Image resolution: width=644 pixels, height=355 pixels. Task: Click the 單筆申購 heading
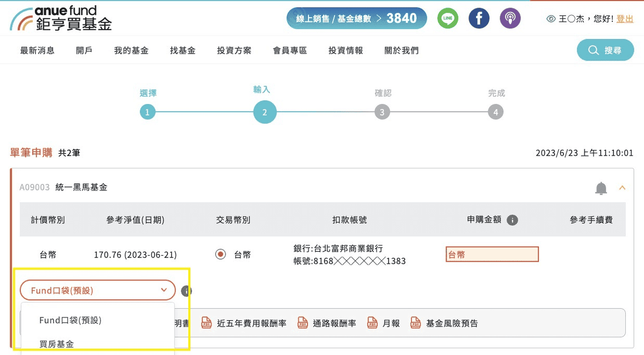31,153
